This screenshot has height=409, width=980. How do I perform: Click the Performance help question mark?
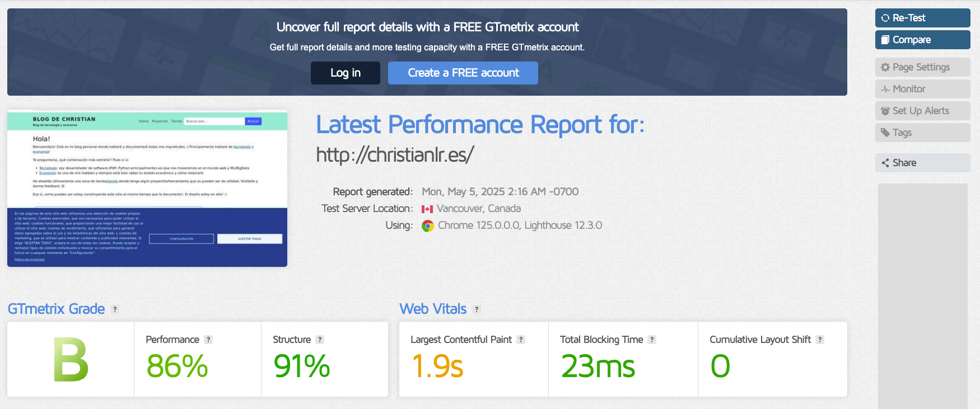pos(208,340)
